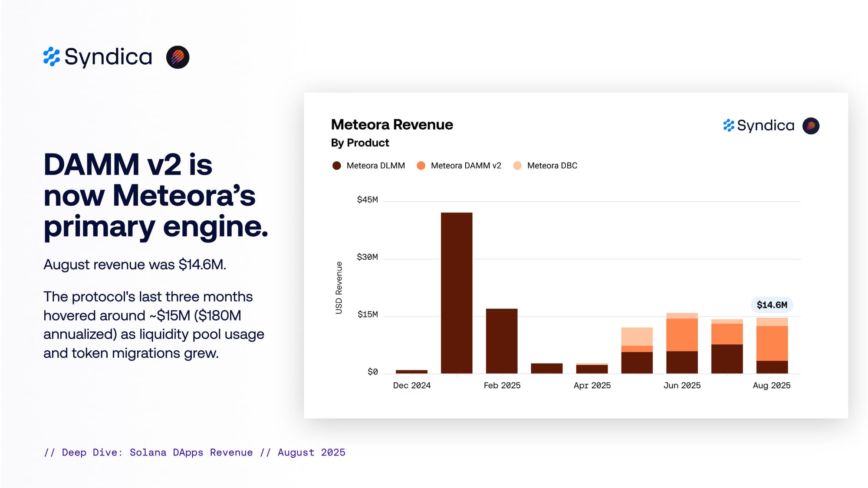Select the Meteora DLMM legend color dot

[x=336, y=166]
